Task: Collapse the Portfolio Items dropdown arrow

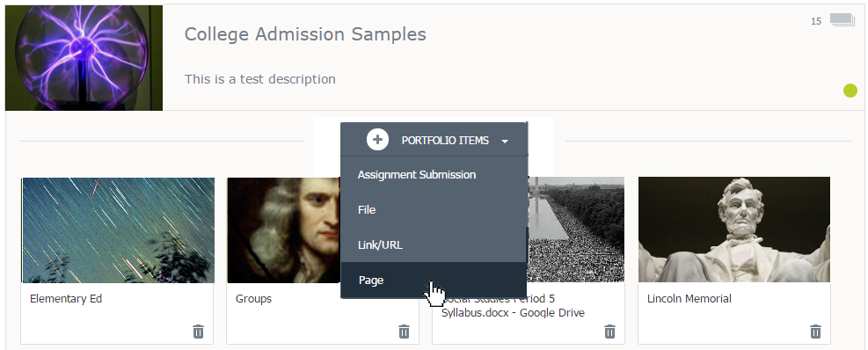Action: [504, 142]
